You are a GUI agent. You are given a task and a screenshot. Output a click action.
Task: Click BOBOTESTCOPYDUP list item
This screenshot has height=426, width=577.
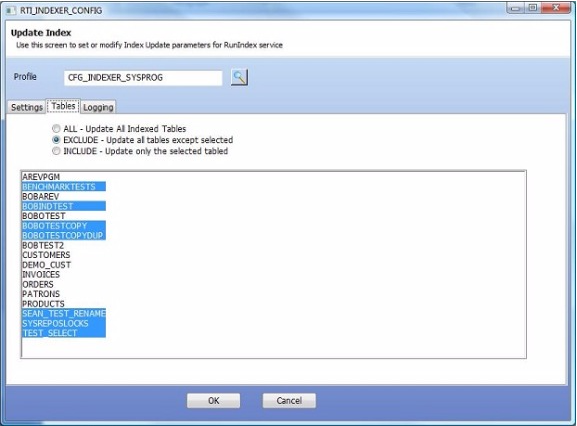[x=64, y=235]
